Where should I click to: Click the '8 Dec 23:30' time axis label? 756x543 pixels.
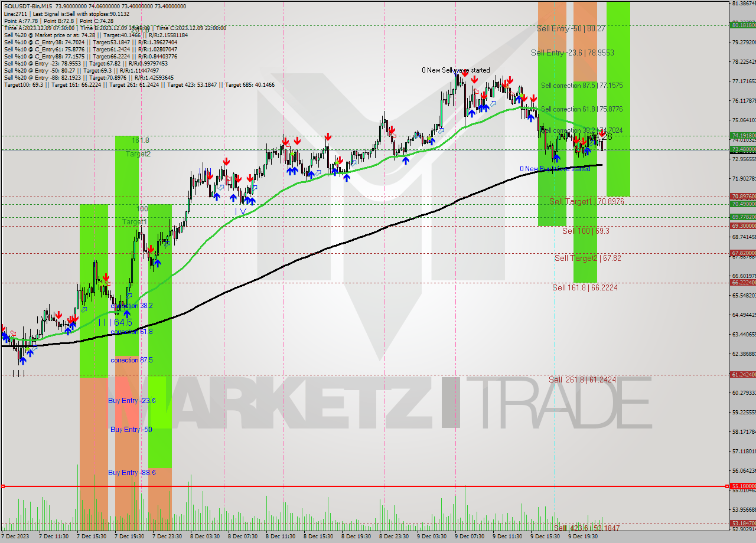coord(395,537)
